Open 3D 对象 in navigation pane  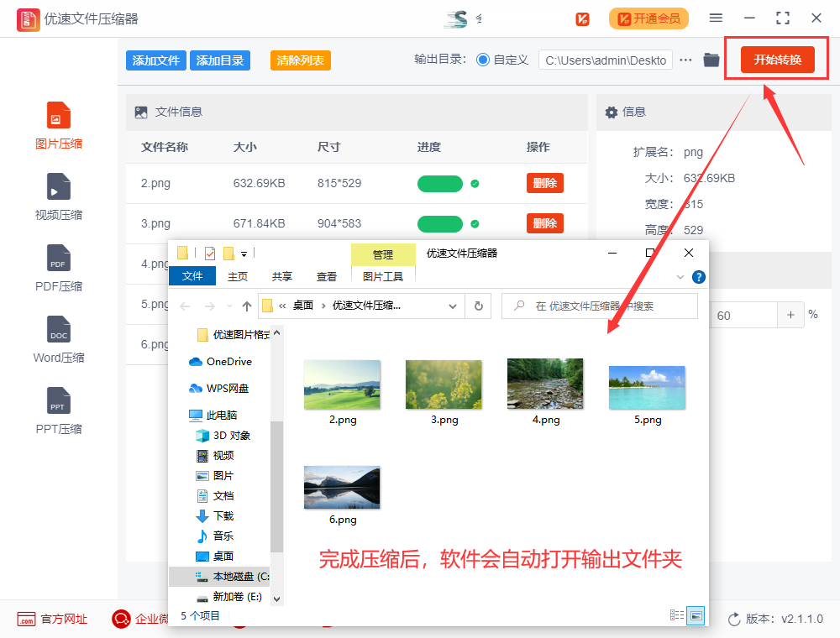[x=224, y=436]
